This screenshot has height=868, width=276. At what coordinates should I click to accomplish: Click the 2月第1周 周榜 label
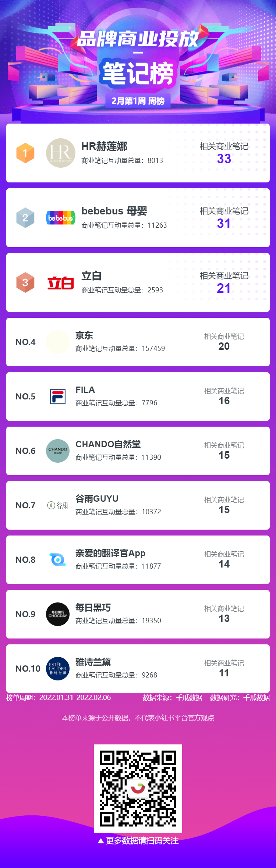pos(138,101)
